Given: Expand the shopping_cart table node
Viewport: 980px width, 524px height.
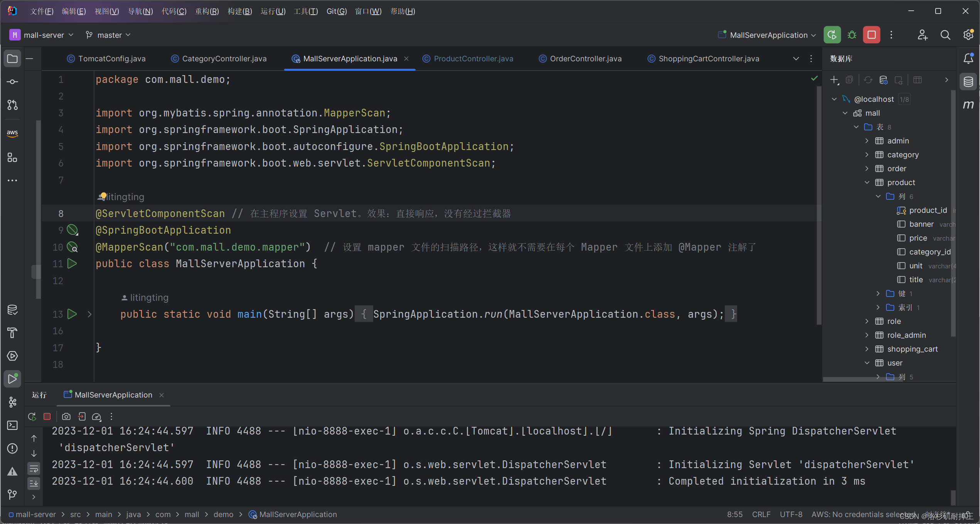Looking at the screenshot, I should (867, 349).
